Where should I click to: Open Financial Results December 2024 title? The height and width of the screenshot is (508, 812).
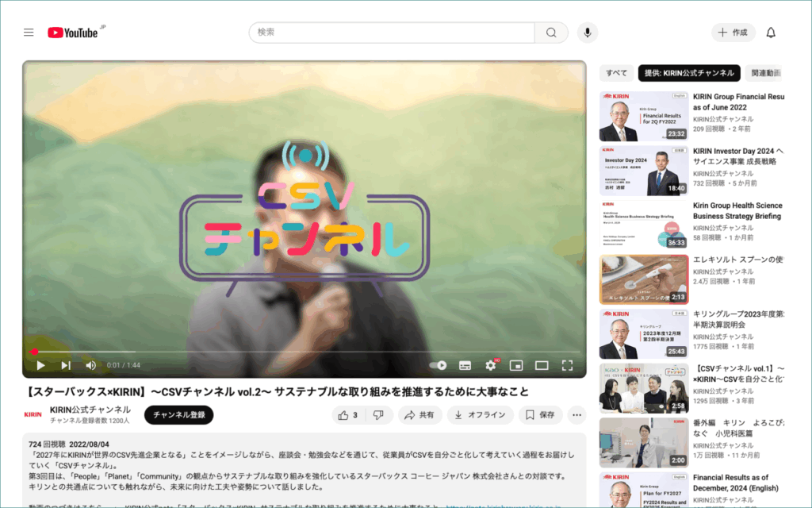tap(736, 483)
